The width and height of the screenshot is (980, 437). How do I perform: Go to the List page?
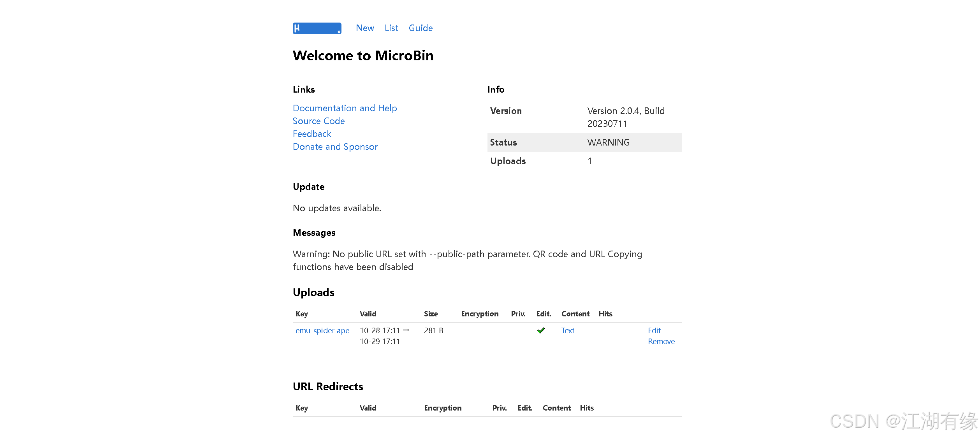391,28
